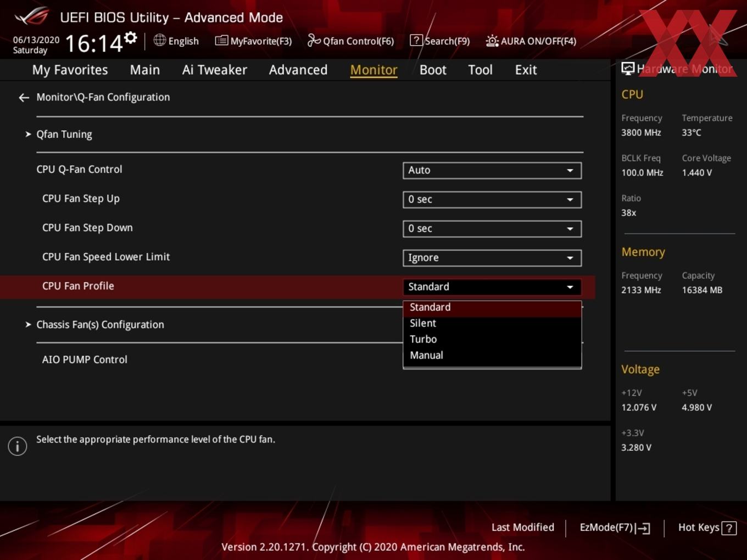Click the ROG logo icon
This screenshot has height=560, width=747.
pos(32,16)
